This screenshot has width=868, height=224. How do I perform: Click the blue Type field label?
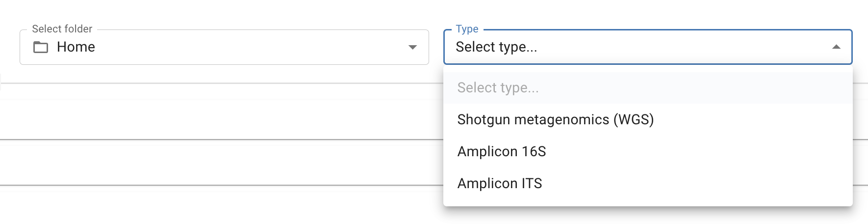tap(467, 29)
